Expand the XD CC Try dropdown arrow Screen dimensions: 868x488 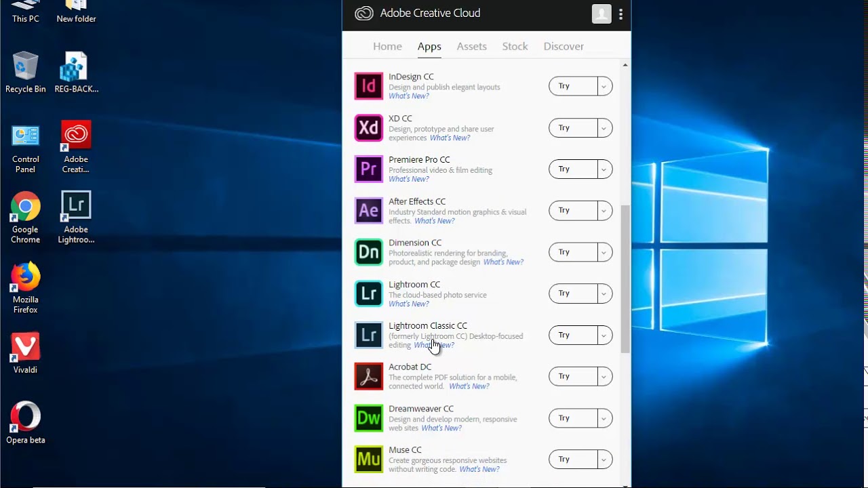(x=604, y=127)
